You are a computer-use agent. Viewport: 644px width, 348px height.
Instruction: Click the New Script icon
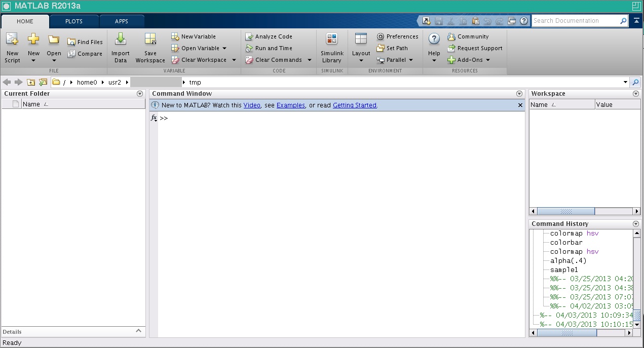click(12, 40)
